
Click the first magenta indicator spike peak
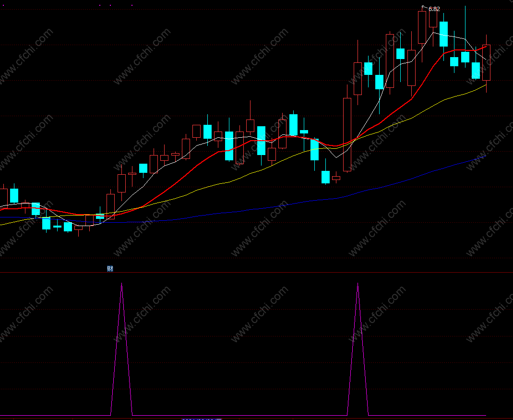click(122, 284)
